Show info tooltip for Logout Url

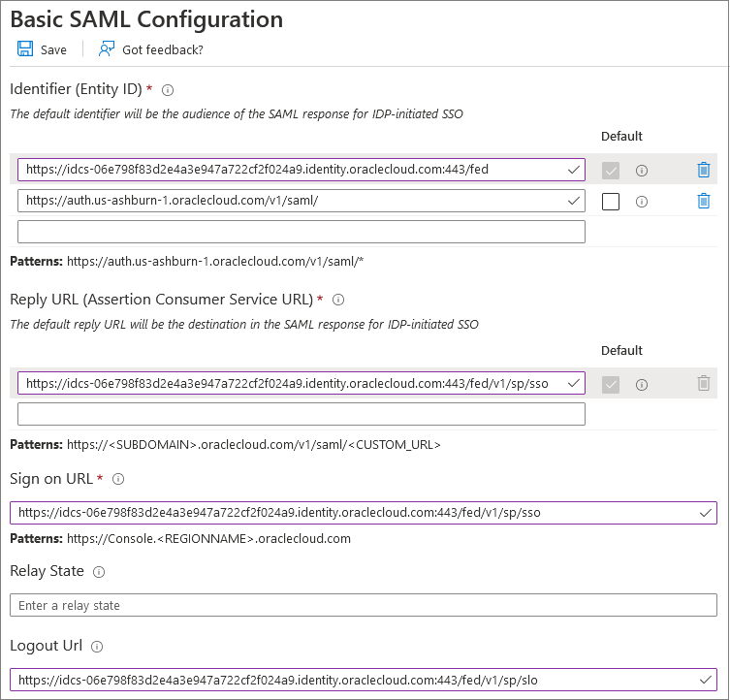pyautogui.click(x=97, y=647)
